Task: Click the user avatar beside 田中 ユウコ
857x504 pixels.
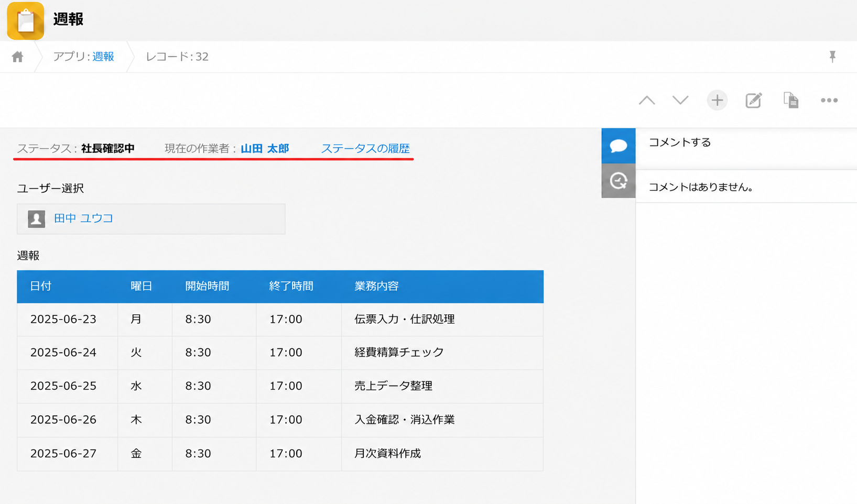Action: tap(36, 218)
